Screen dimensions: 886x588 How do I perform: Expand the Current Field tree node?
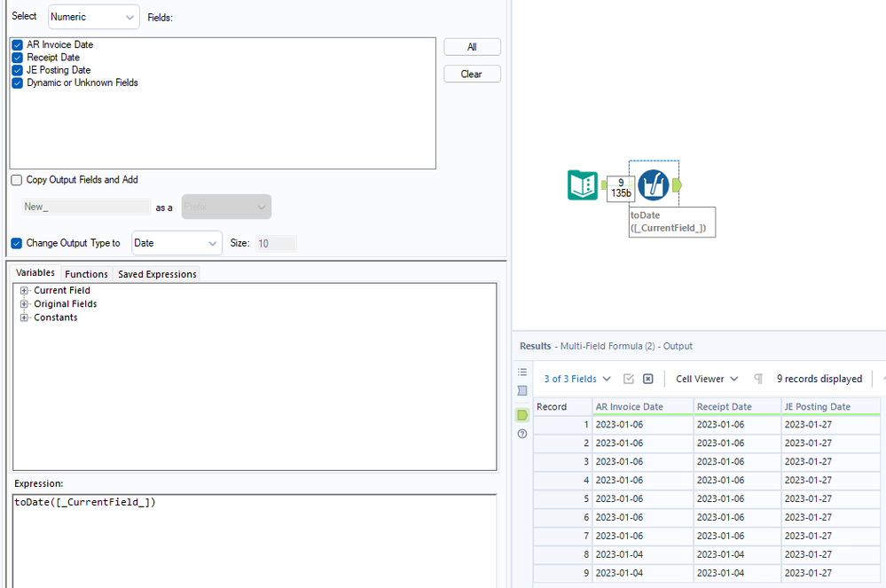pos(24,290)
